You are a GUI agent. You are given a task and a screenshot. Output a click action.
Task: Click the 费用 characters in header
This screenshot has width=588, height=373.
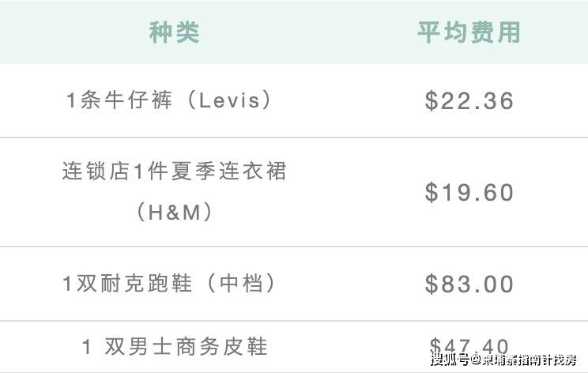[496, 32]
